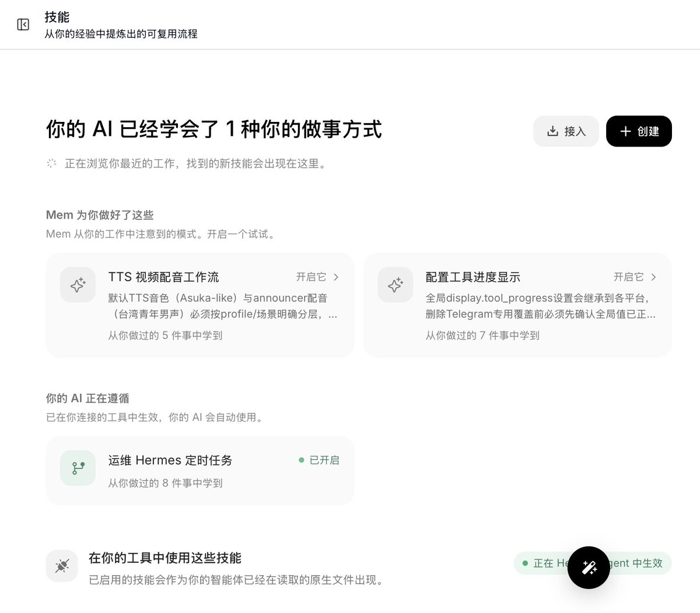Click the 已在你连接的工具中生效 description text
Image resolution: width=700 pixels, height=613 pixels.
[x=156, y=417]
